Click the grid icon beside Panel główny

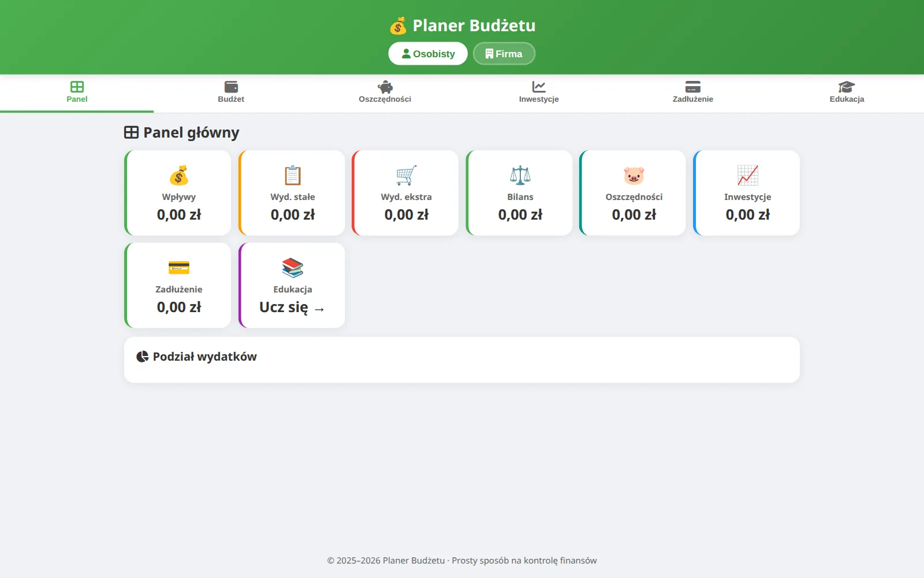tap(131, 132)
